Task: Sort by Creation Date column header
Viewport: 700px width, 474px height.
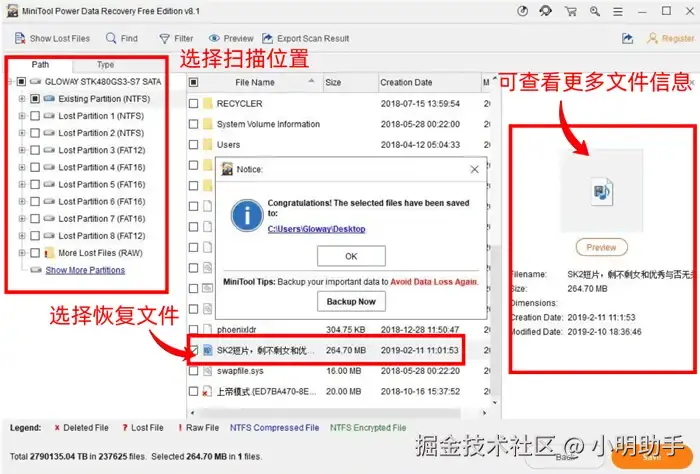Action: click(x=429, y=82)
